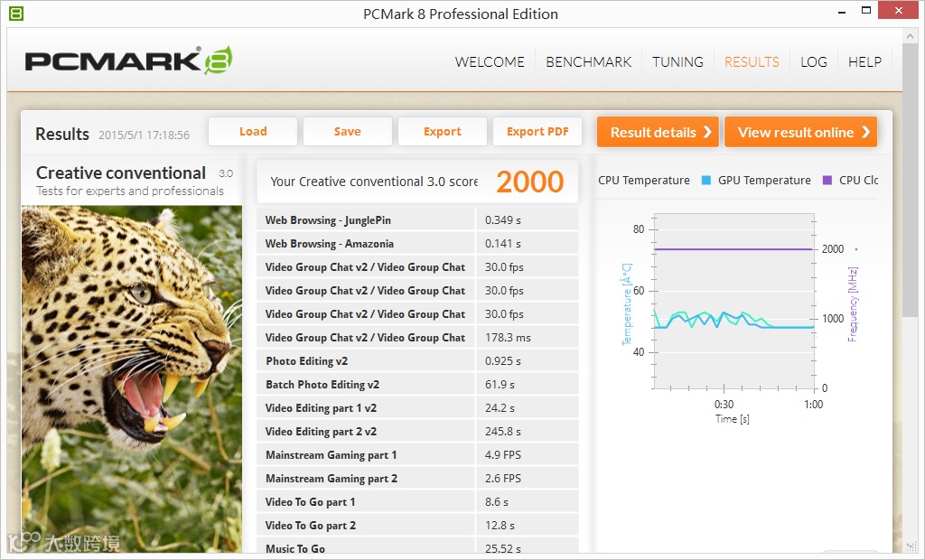The width and height of the screenshot is (925, 560).
Task: Click the Video To Go part 2 row
Action: click(x=417, y=525)
